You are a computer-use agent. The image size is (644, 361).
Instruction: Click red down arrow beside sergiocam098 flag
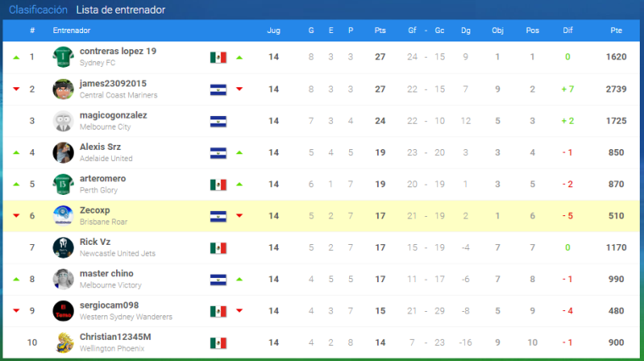click(x=240, y=310)
